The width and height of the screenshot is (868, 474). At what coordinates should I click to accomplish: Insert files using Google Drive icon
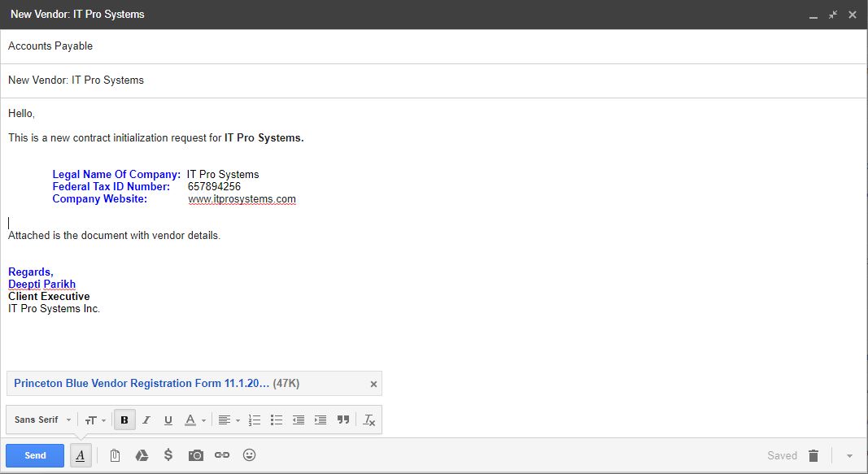pos(142,455)
